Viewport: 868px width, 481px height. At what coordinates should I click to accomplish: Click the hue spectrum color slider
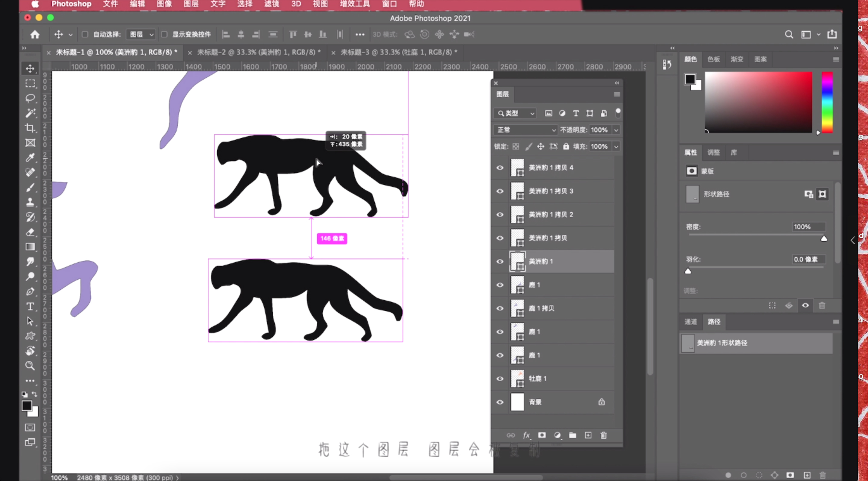click(x=827, y=102)
